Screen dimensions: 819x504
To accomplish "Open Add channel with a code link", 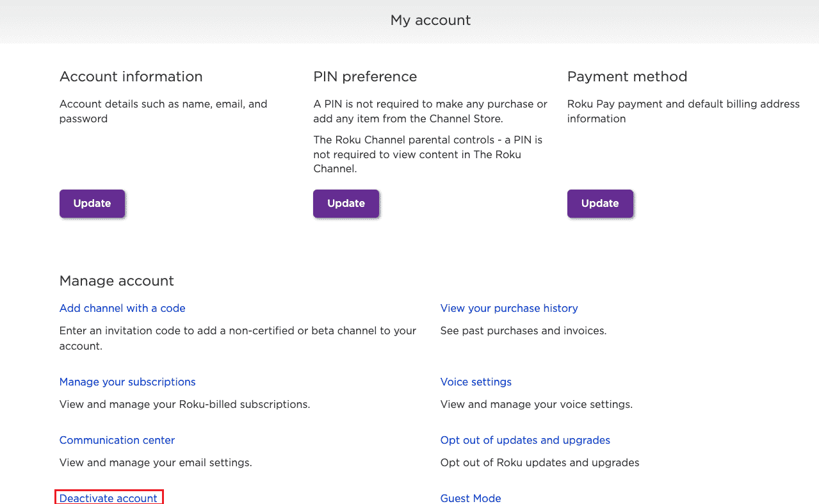I will click(122, 308).
